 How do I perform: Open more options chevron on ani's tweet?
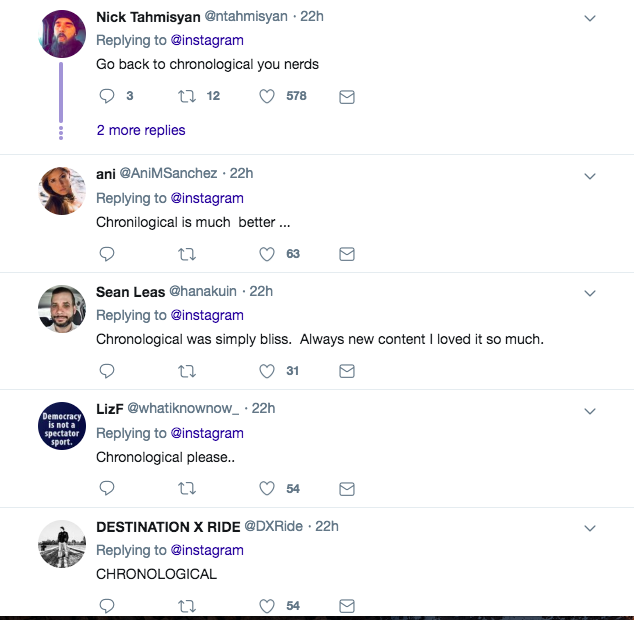coord(590,175)
